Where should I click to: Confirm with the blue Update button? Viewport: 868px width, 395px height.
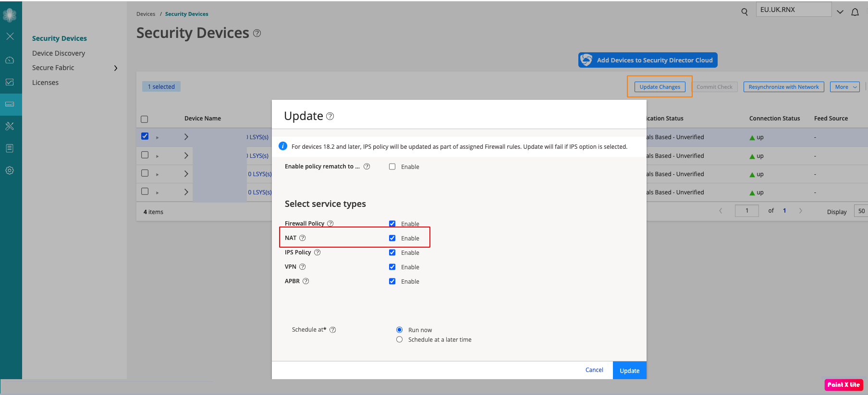(630, 371)
